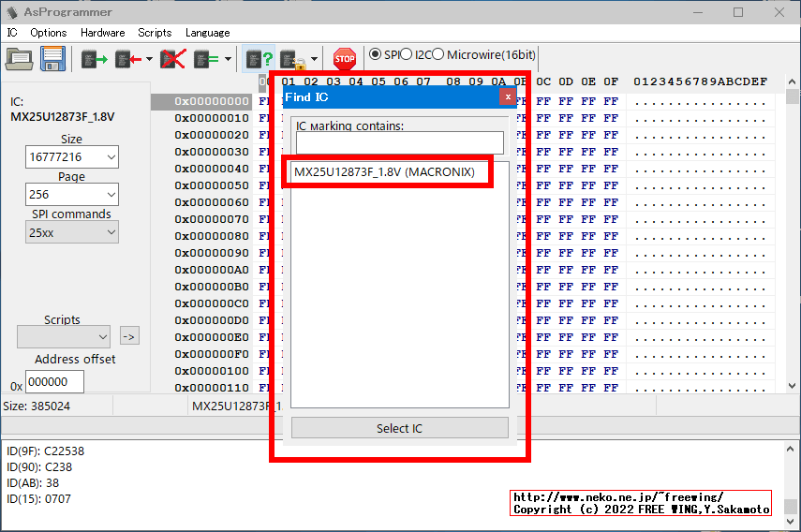This screenshot has width=801, height=532.
Task: Click hex editor scrollbar up arrow
Action: (x=792, y=81)
